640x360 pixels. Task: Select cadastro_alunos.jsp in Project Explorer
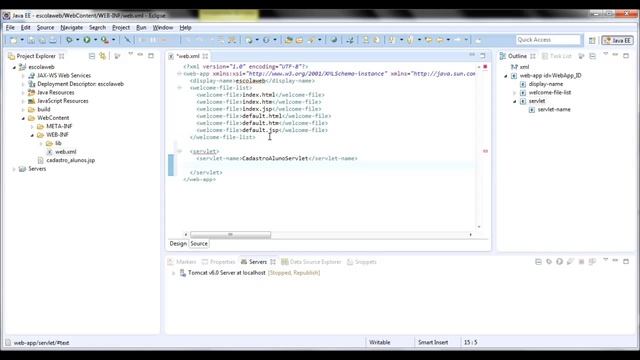[x=71, y=160]
